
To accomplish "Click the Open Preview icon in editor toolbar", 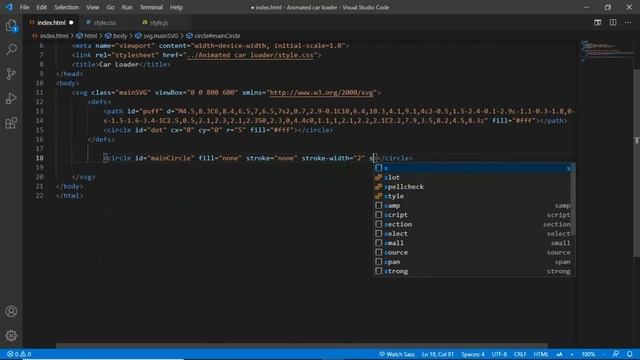I will [x=598, y=22].
